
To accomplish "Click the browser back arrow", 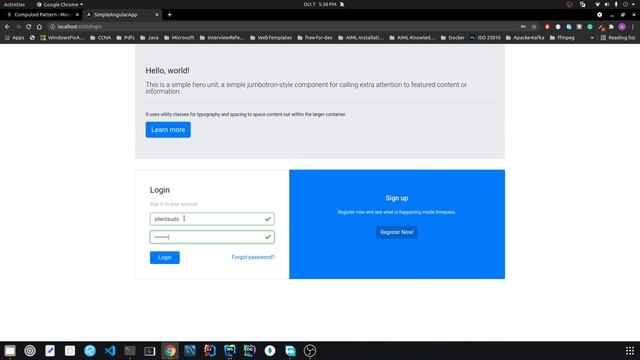I will [x=7, y=27].
